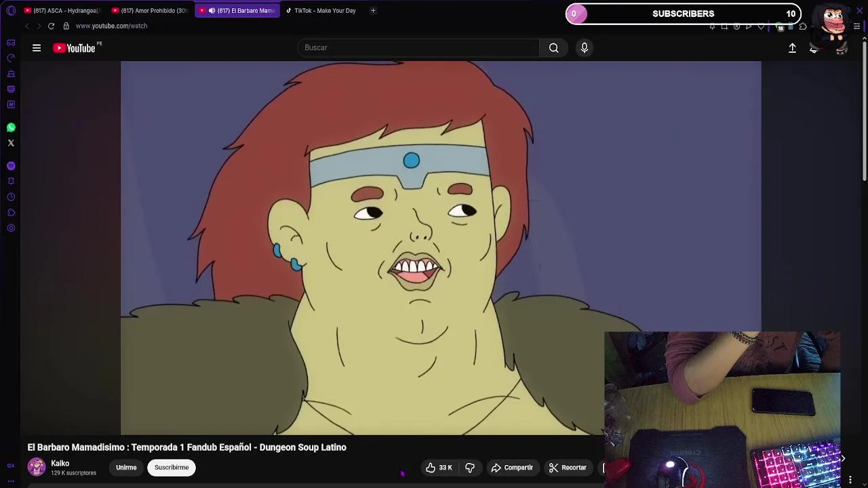Screen dimensions: 868x488
Task: Open the browser easy setup menu icon
Action: [857, 26]
